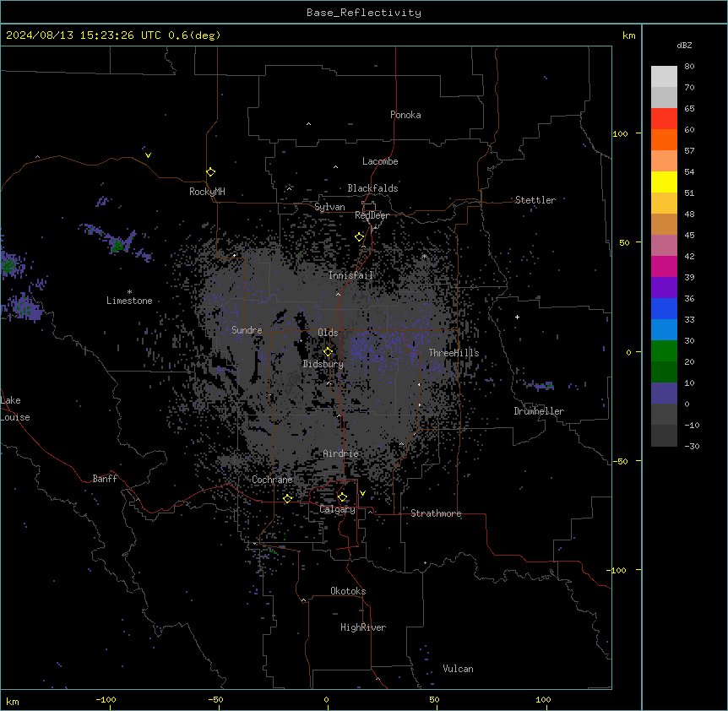Click the ThreeHills label
Image resolution: width=728 pixels, height=711 pixels.
[454, 353]
